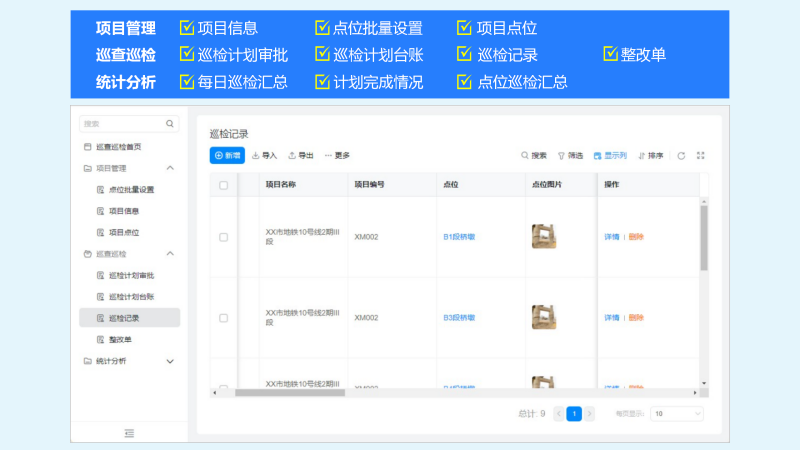Expand the 统计分析 sidebar group
The image size is (800, 450).
click(x=170, y=361)
